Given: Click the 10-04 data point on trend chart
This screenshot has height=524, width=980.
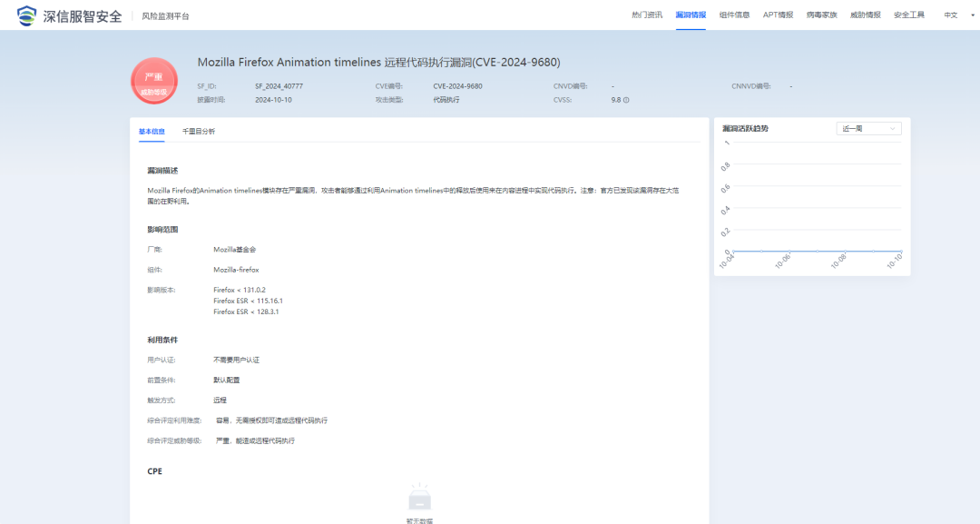Looking at the screenshot, I should pyautogui.click(x=733, y=252).
